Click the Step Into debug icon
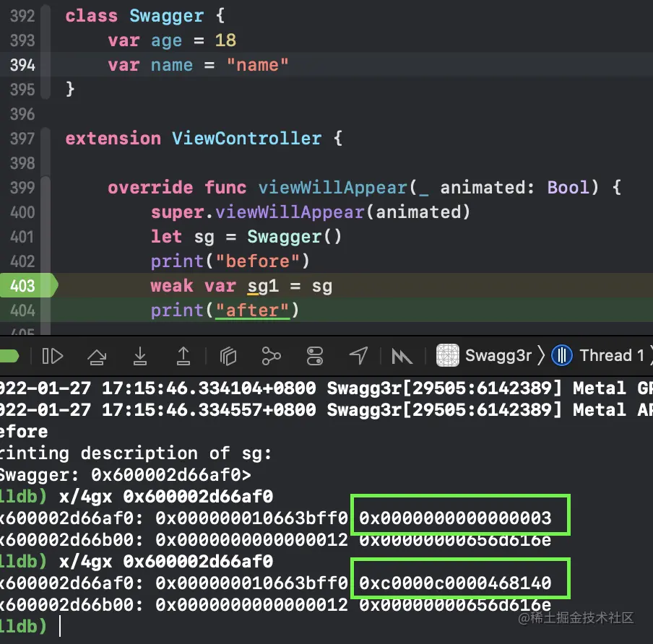Image resolution: width=653 pixels, height=644 pixels. coord(140,356)
